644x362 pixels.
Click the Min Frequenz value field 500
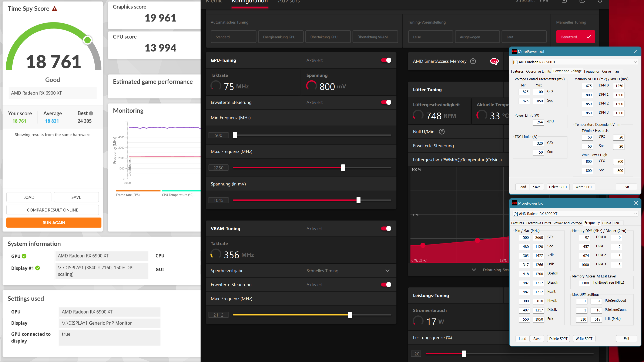tap(218, 135)
